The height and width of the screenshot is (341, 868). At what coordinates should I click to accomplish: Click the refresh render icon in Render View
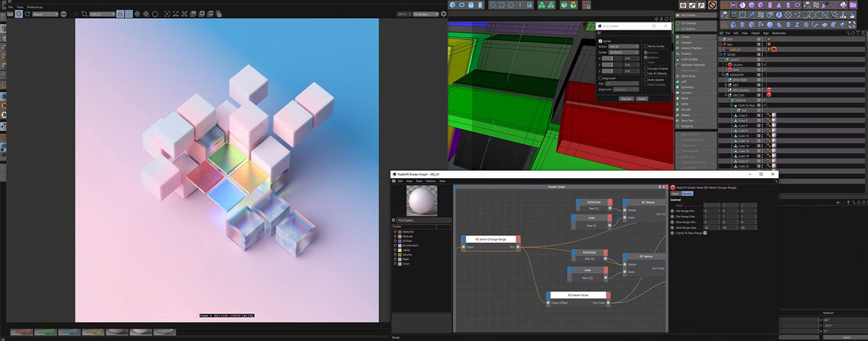tap(27, 14)
